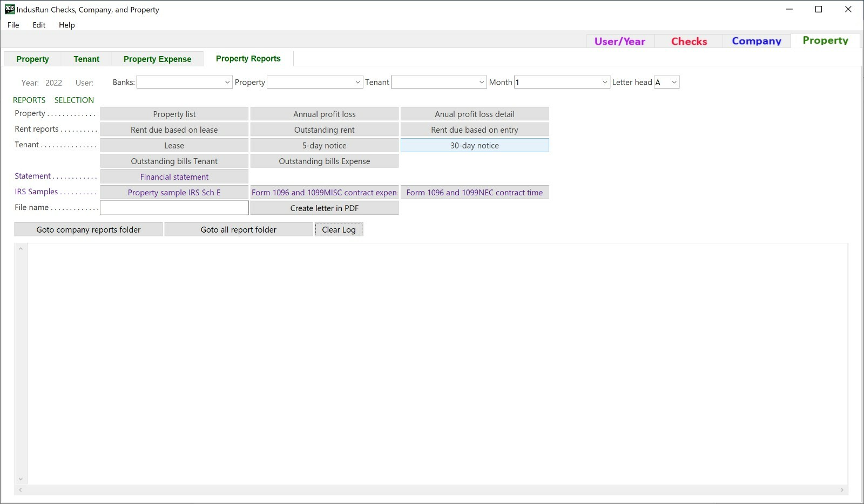
Task: Click inside the empty log text area
Action: pos(437,363)
